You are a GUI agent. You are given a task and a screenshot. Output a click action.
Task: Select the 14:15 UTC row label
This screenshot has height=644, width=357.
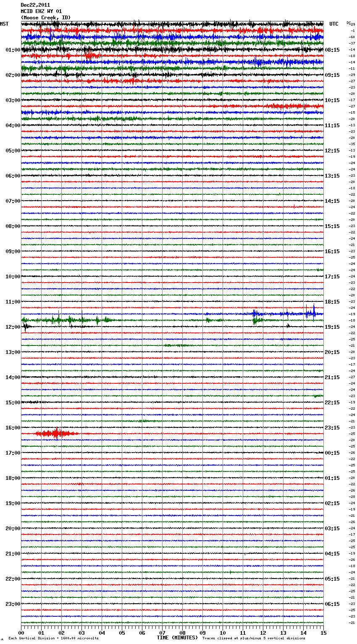pyautogui.click(x=332, y=201)
